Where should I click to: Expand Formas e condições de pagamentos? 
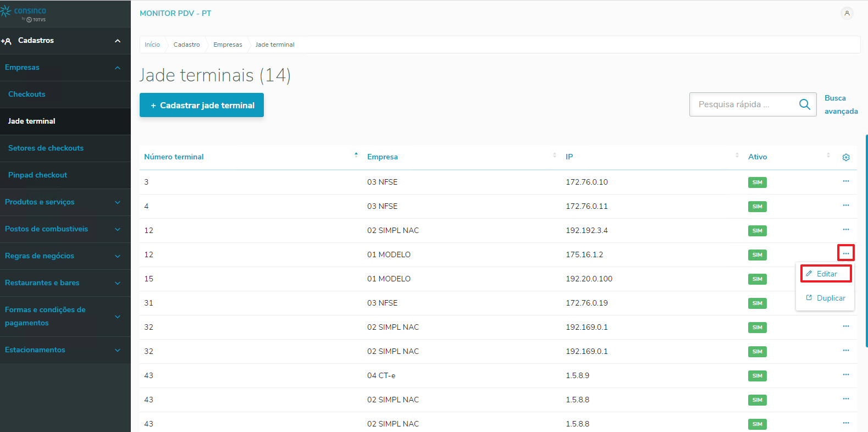pos(65,317)
